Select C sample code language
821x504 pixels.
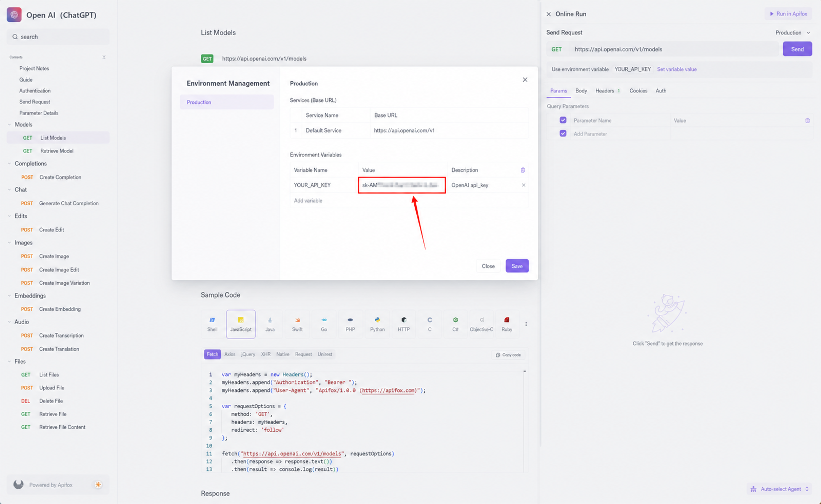[429, 324]
